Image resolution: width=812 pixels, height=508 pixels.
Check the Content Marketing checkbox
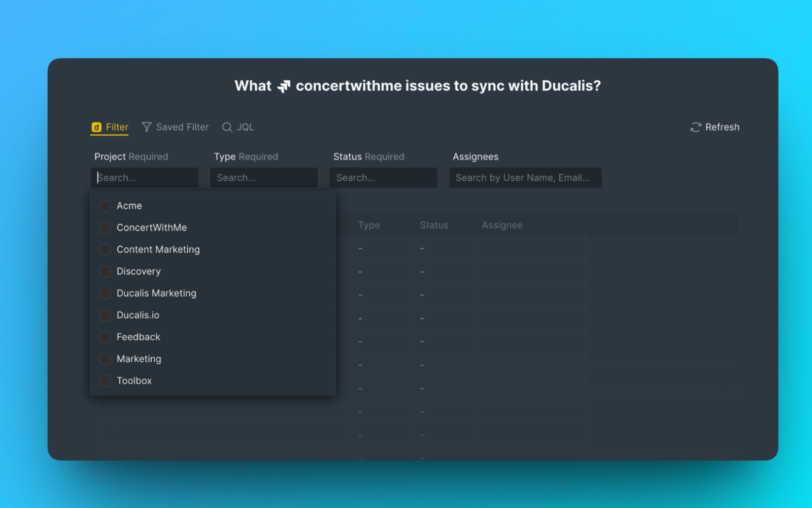click(105, 249)
